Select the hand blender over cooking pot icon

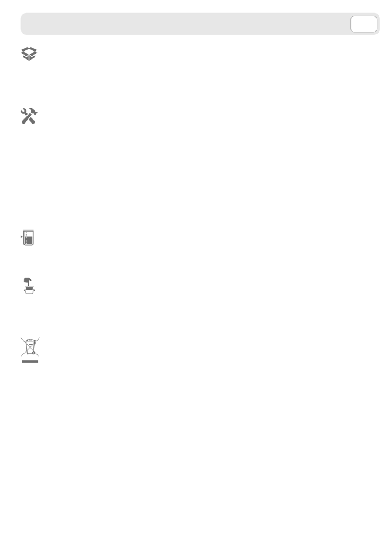(29, 286)
